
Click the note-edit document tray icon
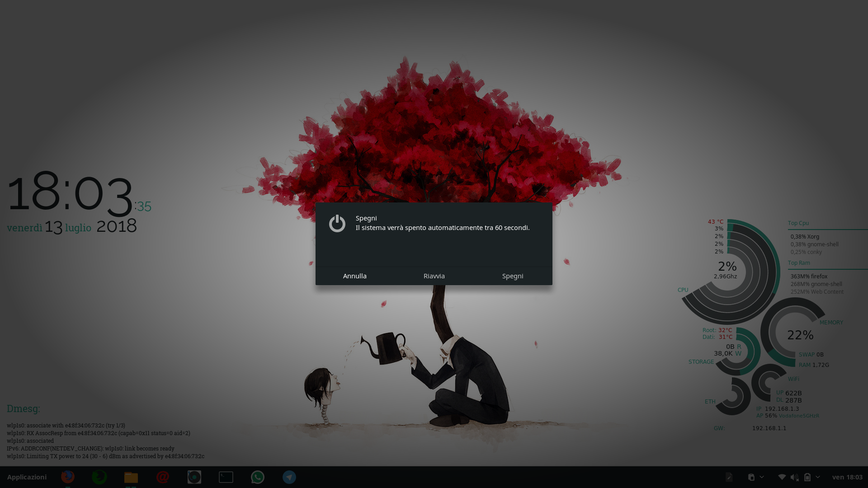[x=729, y=477]
